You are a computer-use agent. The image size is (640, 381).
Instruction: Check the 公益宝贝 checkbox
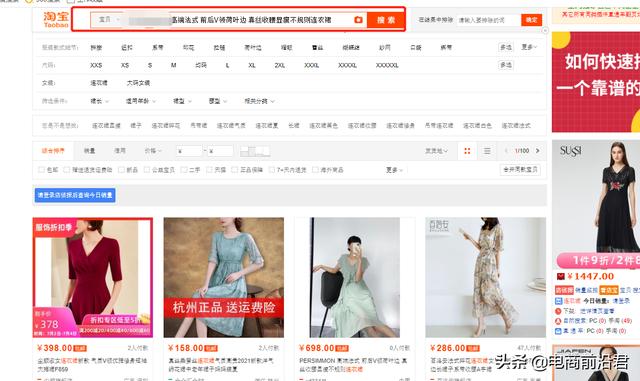pyautogui.click(x=147, y=170)
